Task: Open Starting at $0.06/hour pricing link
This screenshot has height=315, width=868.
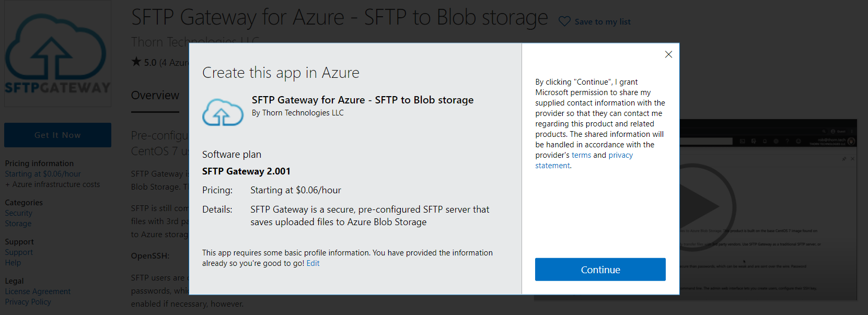Action: [43, 174]
